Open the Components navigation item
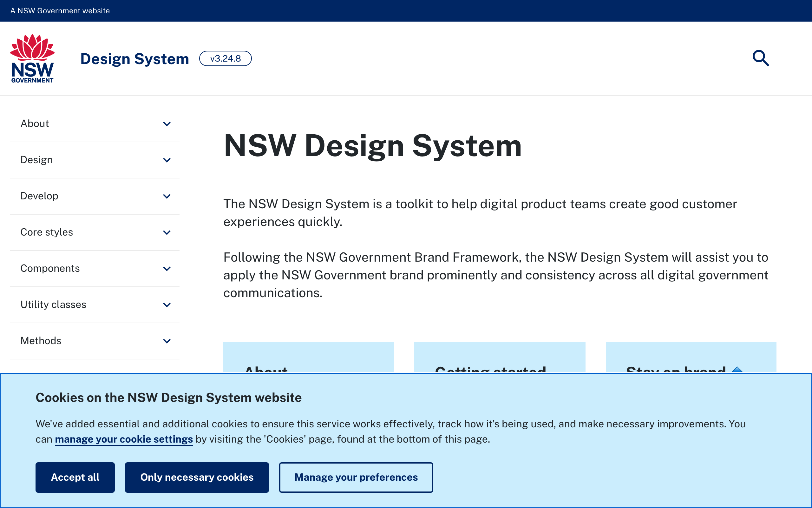The width and height of the screenshot is (812, 508). pos(95,269)
